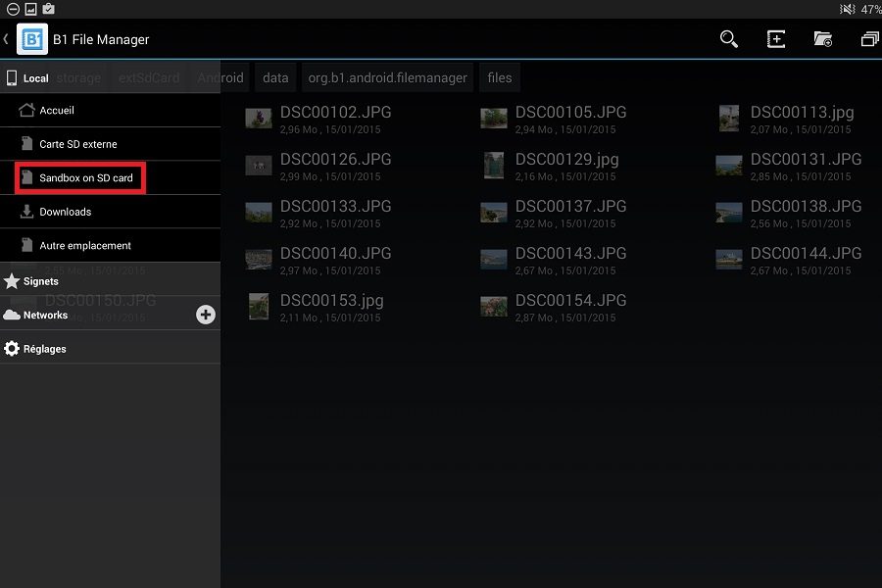Viewport: 882px width, 588px height.
Task: Tap the gear icon for Réglages
Action: click(x=11, y=348)
